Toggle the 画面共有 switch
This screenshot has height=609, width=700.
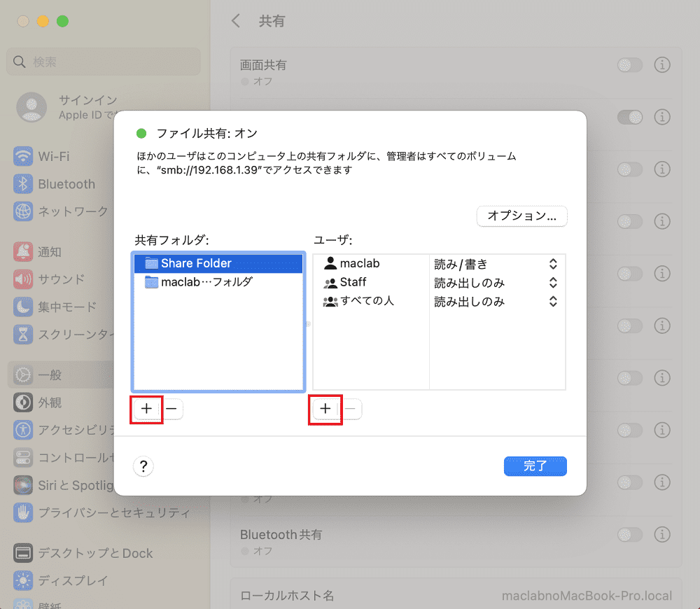[629, 65]
